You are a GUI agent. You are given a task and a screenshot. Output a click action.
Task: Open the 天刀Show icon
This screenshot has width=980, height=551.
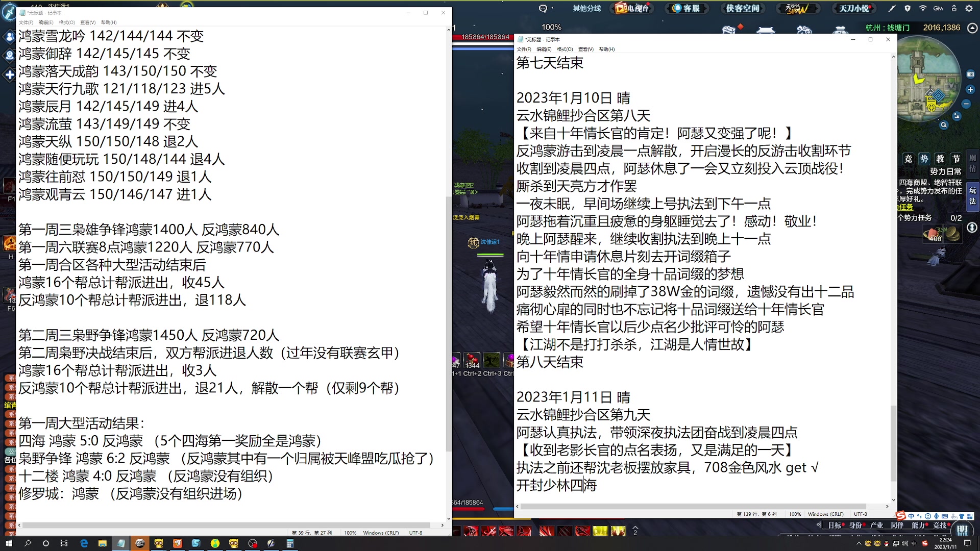(x=797, y=9)
